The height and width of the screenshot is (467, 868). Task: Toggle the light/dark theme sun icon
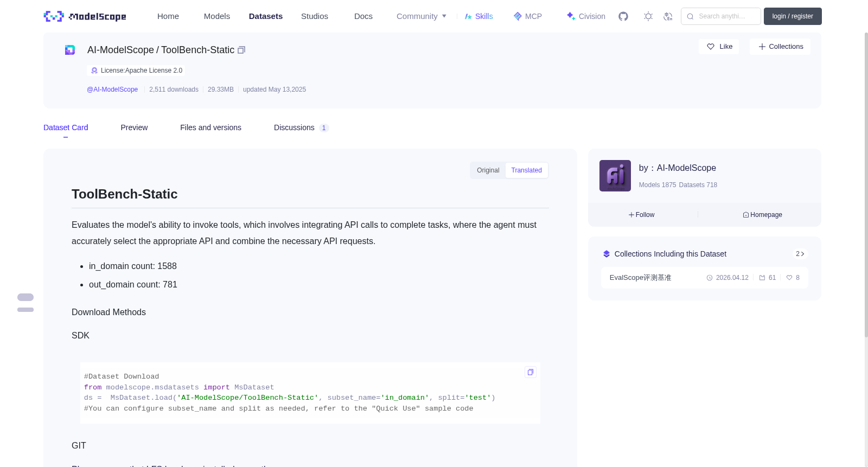pos(648,16)
